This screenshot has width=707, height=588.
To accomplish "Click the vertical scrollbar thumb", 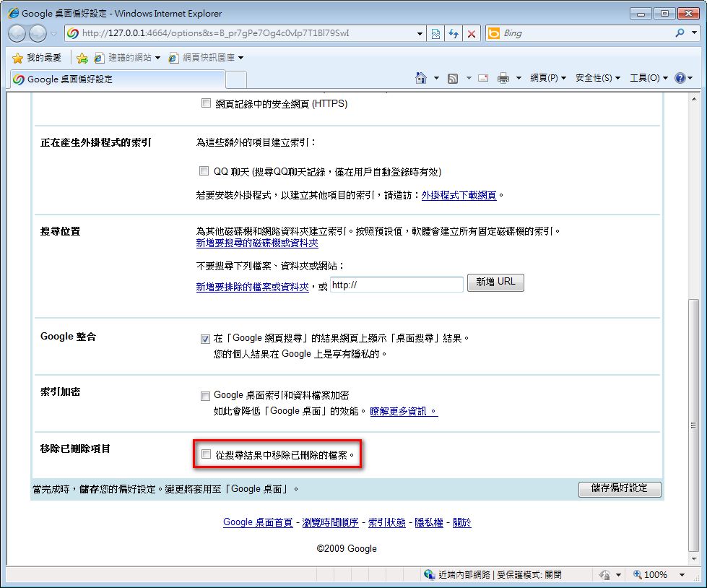I will tap(693, 425).
